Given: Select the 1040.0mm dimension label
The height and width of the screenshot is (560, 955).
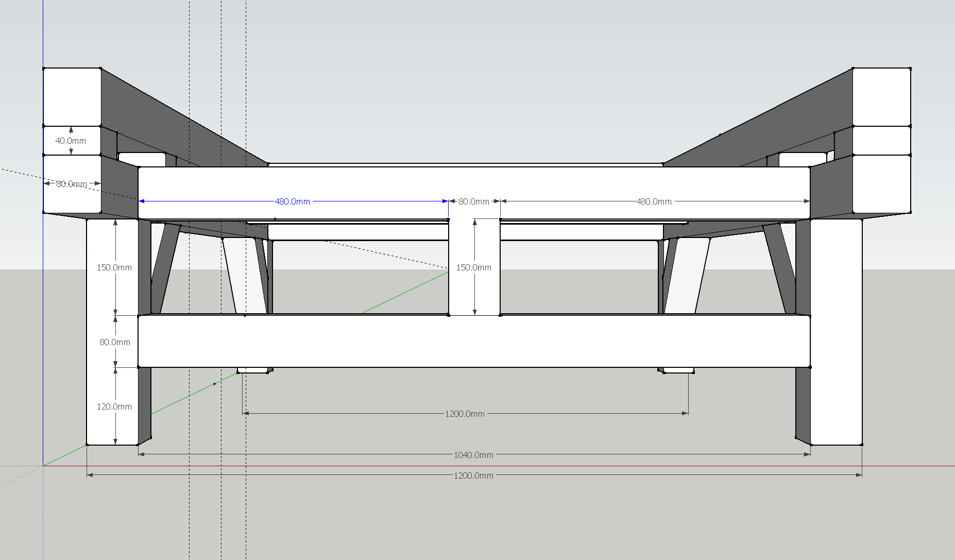Looking at the screenshot, I should point(473,455).
